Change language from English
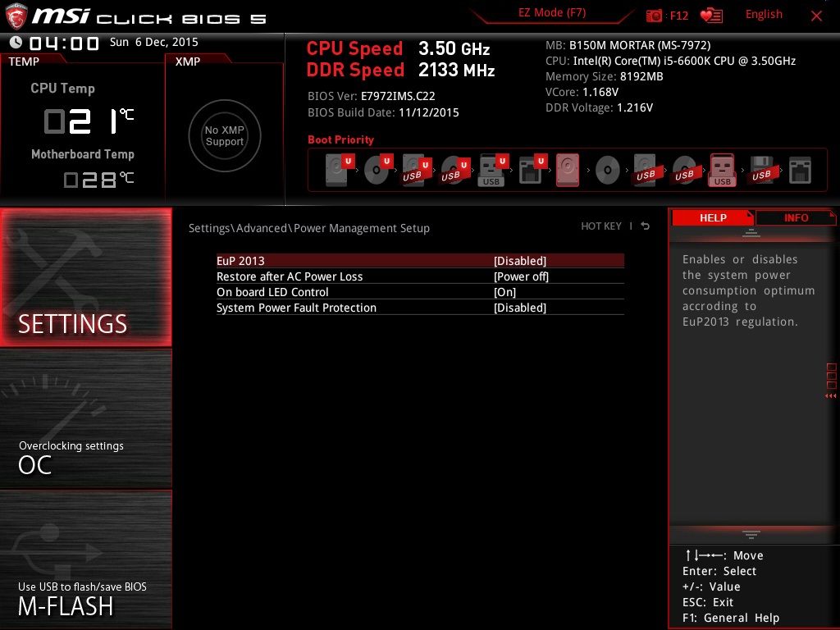Viewport: 840px width, 630px height. point(764,15)
